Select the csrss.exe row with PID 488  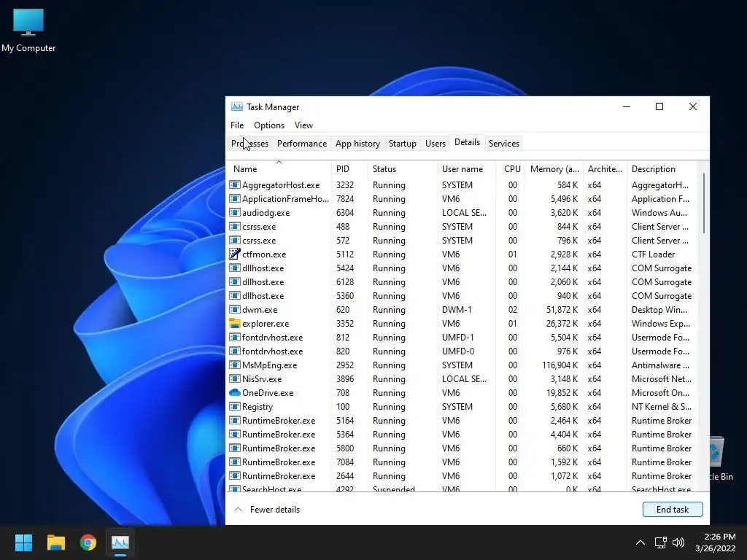point(462,227)
